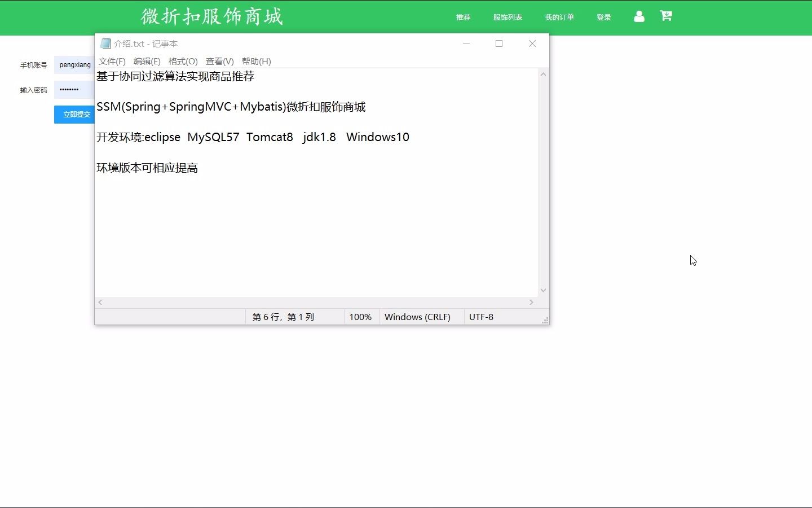
Task: Click the Notepad file icon in title bar
Action: pos(105,43)
